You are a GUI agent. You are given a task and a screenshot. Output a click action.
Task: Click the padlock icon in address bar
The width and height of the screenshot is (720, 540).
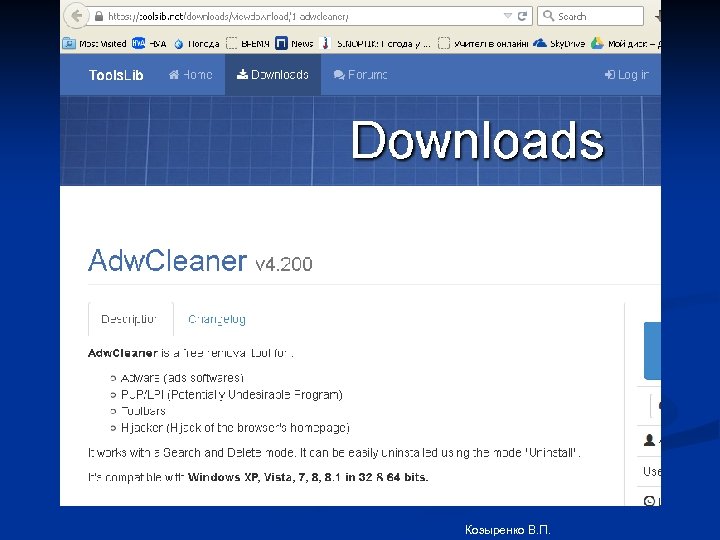[x=99, y=17]
